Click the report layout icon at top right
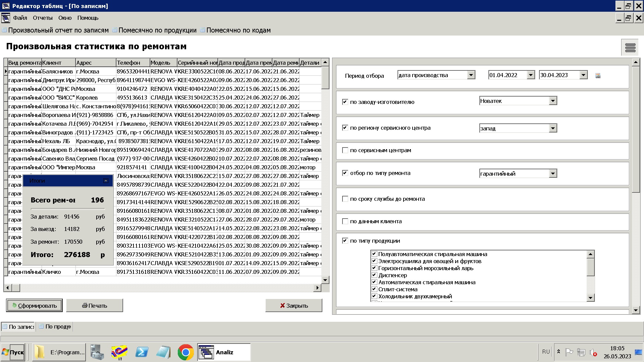The image size is (644, 362). pos(630,47)
